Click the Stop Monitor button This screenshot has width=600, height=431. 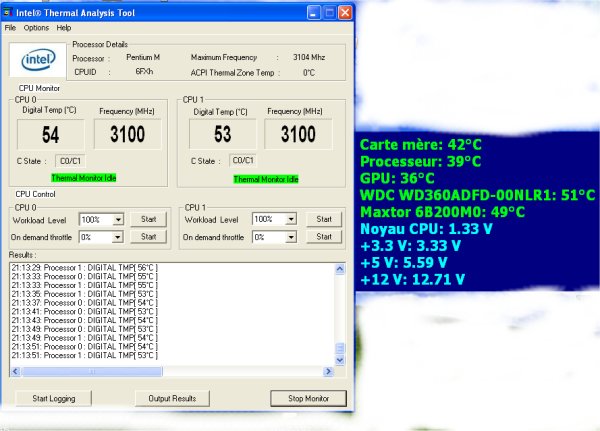[308, 398]
